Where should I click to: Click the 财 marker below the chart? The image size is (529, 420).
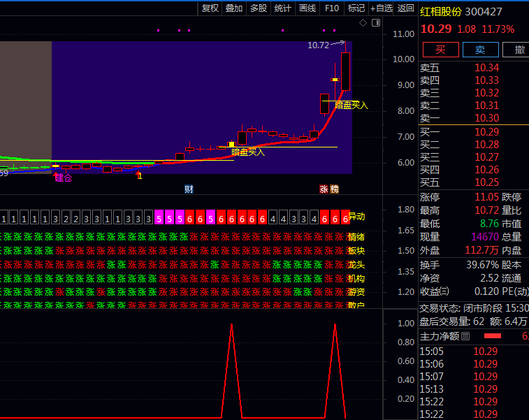(x=189, y=189)
